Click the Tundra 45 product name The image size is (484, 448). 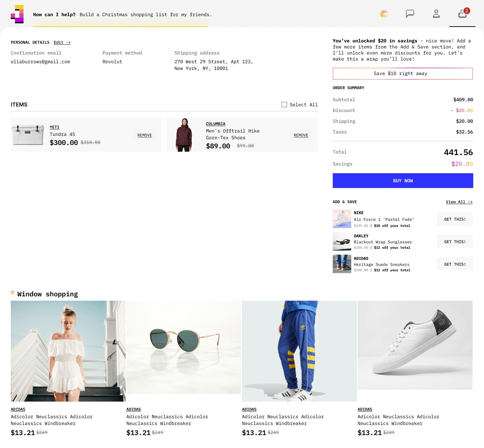(x=63, y=134)
